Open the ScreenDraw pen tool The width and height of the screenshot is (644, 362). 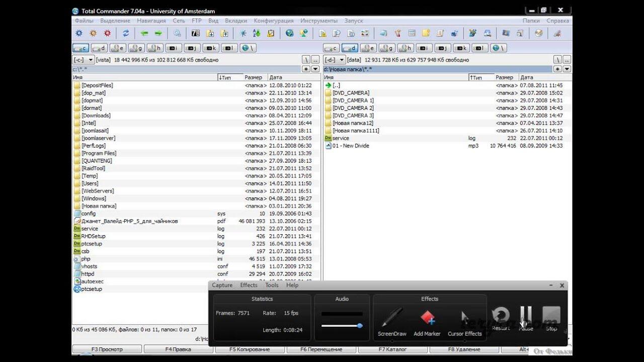pyautogui.click(x=392, y=322)
